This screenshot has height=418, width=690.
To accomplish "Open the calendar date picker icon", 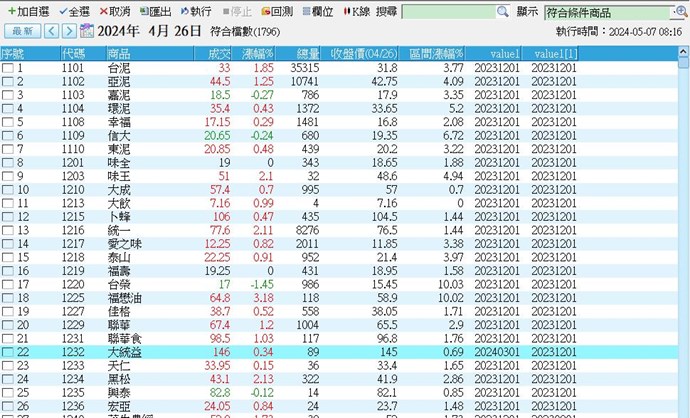I will (86, 32).
